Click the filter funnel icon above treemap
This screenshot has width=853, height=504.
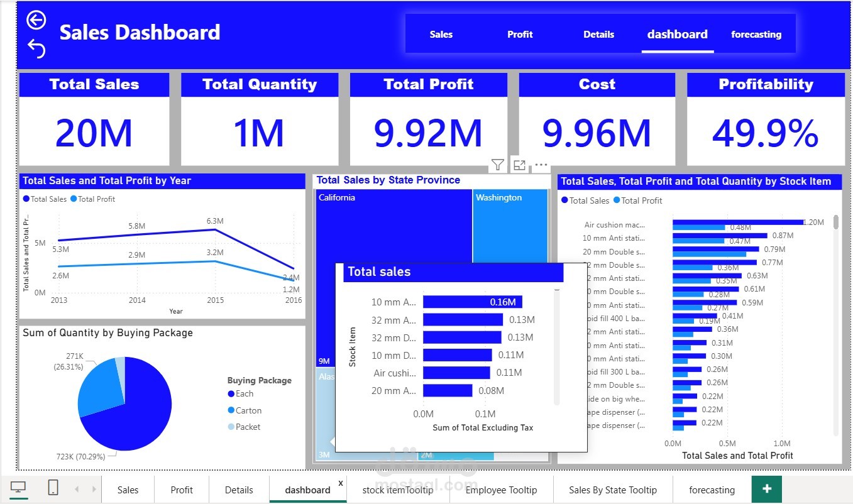[497, 165]
